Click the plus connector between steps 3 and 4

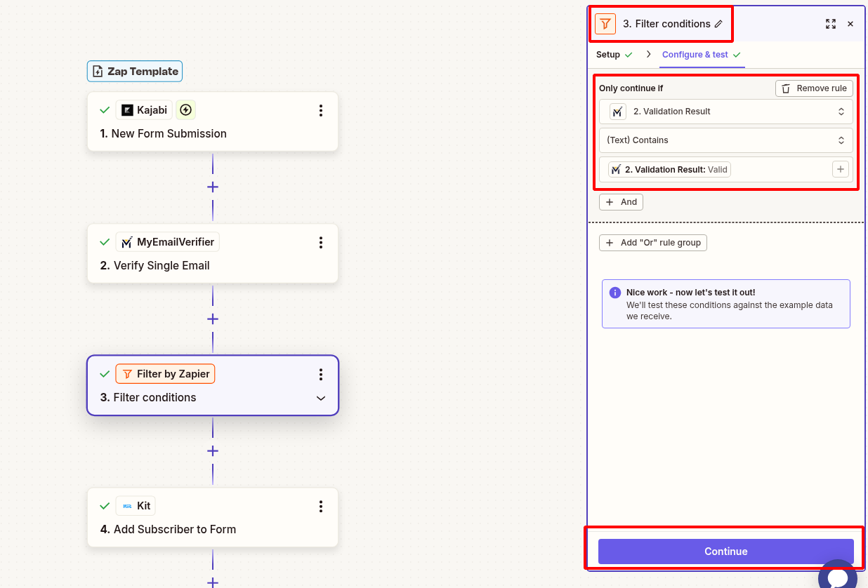coord(212,450)
